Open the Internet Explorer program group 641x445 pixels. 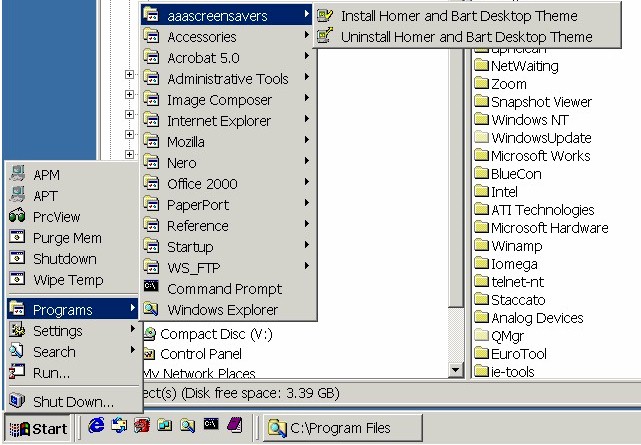tap(227, 121)
